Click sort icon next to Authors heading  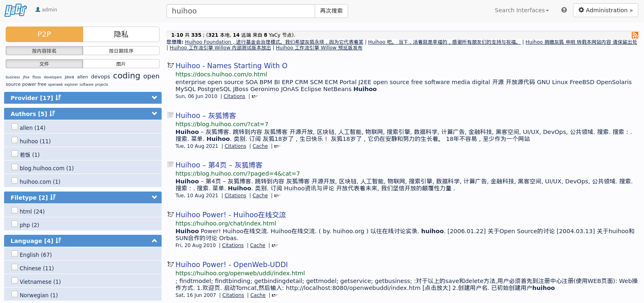52,114
